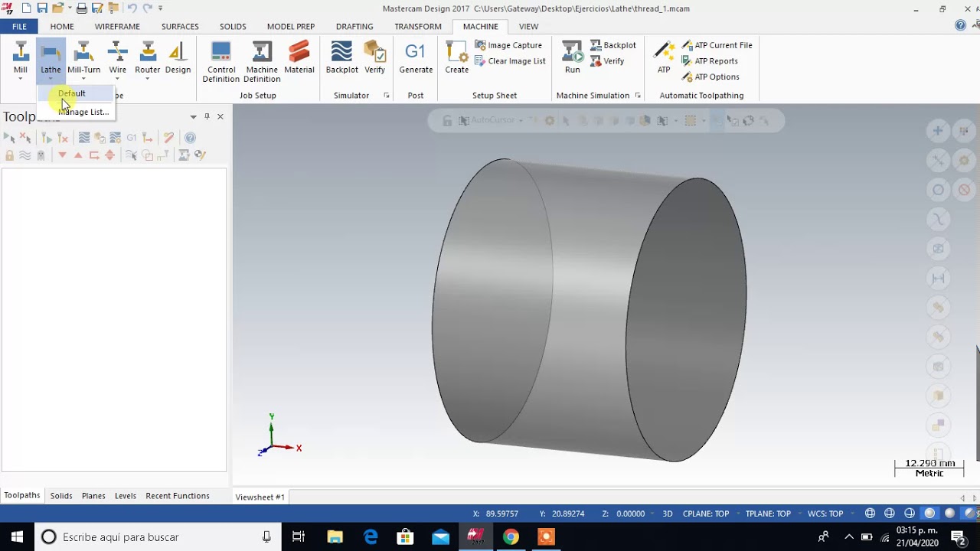Switch to the HOME ribbon tab

(62, 26)
